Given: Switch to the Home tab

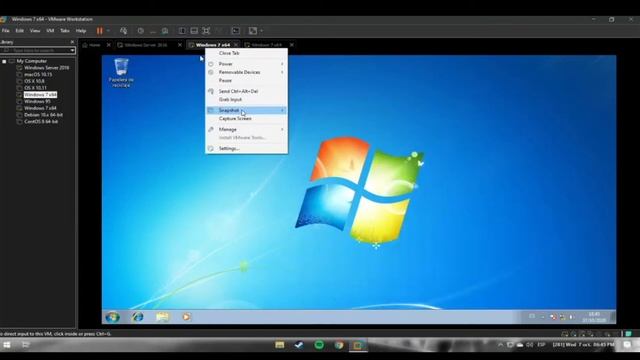Looking at the screenshot, I should [94, 45].
